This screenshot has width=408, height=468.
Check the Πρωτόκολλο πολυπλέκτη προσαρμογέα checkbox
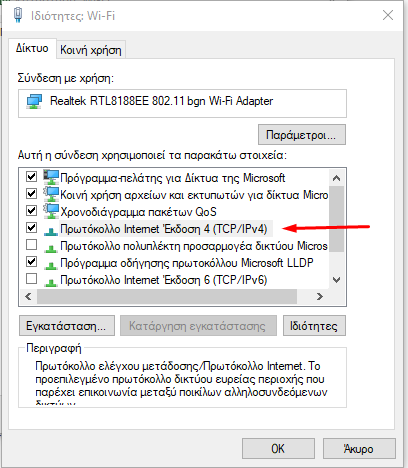pos(31,244)
